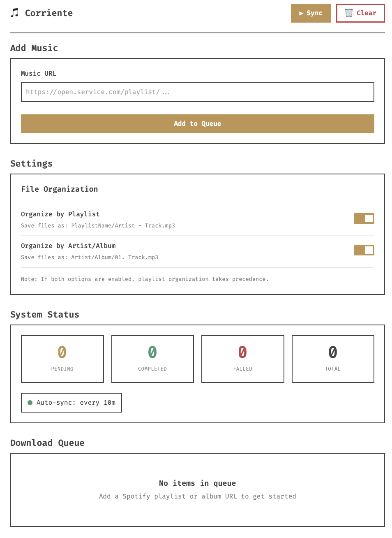Screen dimensions: 392x538
Task: Select the green zero on the Completed card
Action: [x=152, y=352]
